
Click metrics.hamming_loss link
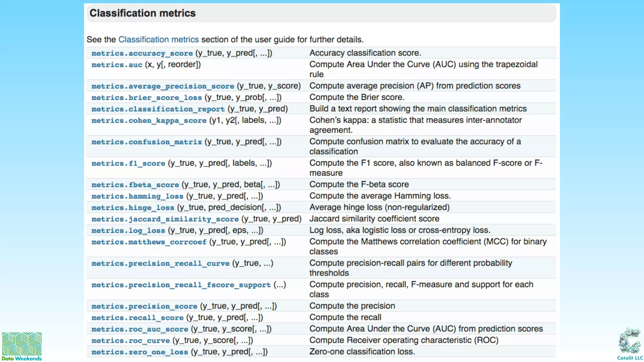pos(137,196)
